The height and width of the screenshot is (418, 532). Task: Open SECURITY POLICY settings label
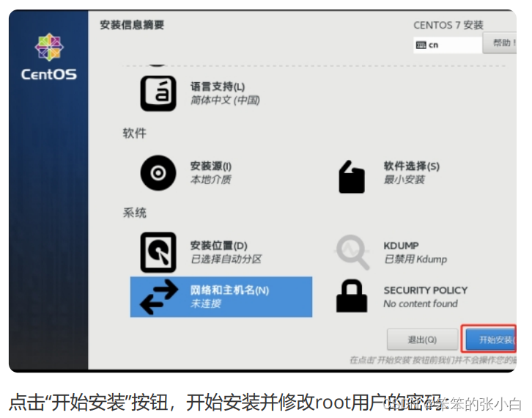tap(426, 290)
